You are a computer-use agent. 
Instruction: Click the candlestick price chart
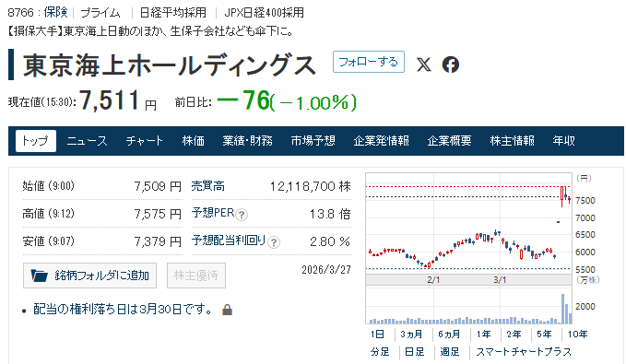[468, 224]
